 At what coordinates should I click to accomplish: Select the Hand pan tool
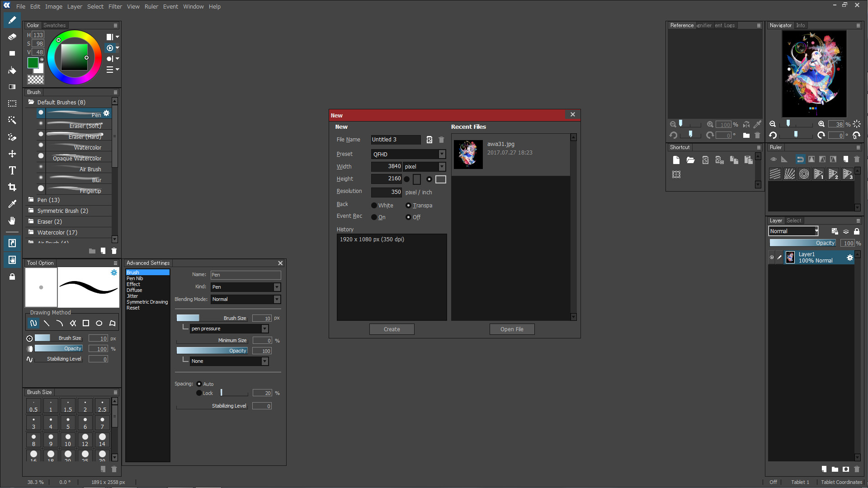(x=12, y=221)
